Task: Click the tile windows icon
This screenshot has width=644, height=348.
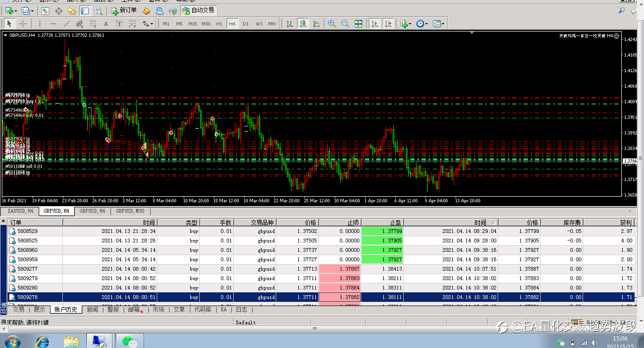Action: point(358,24)
